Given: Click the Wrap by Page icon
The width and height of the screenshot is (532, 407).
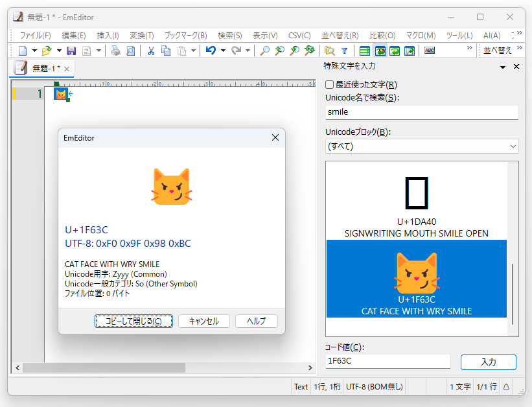Looking at the screenshot, I should click(x=410, y=51).
